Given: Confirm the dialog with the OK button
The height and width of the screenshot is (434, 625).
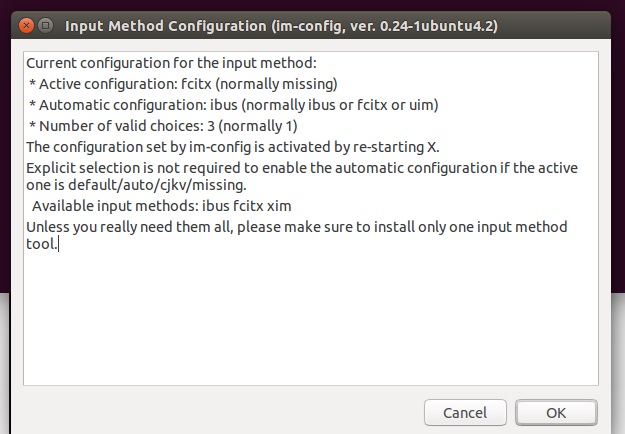Looking at the screenshot, I should [x=556, y=413].
